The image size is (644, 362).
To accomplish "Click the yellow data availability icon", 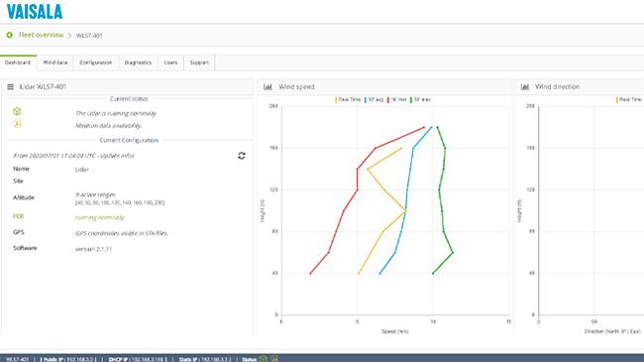I will point(17,124).
